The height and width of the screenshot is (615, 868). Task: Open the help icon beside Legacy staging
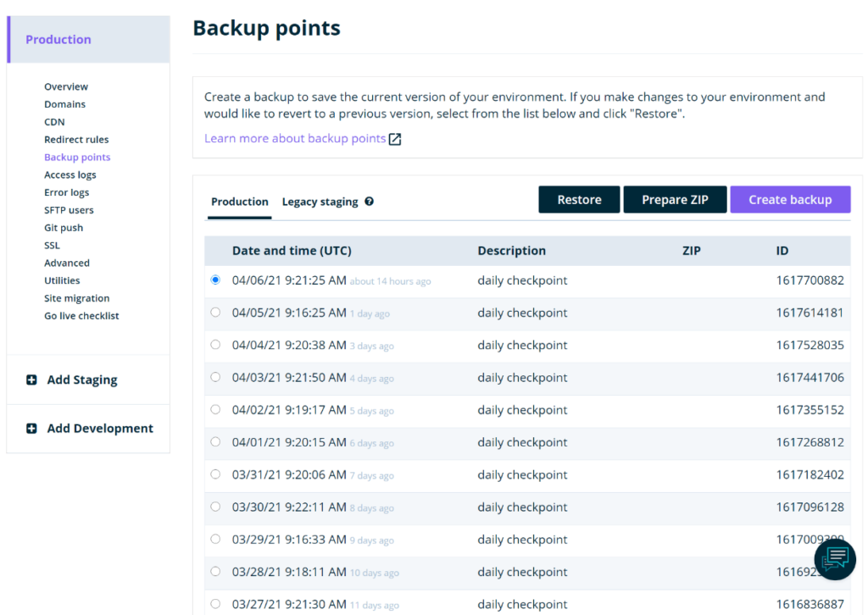pos(369,202)
